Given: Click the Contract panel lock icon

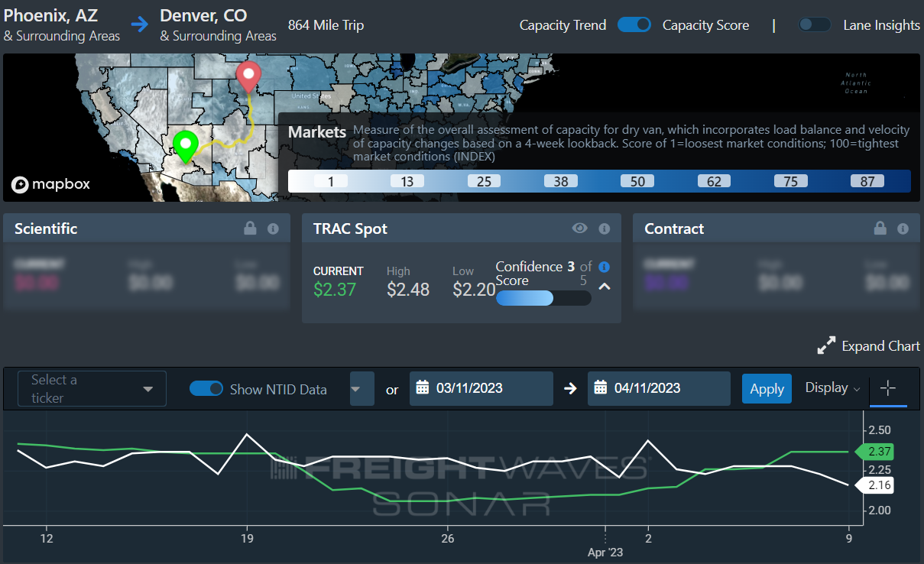Looking at the screenshot, I should click(880, 229).
